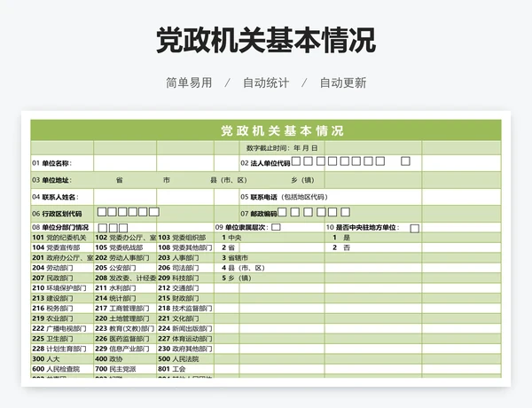532x408 pixels.
Task: Click the subtitle 简单易用
Action: pyautogui.click(x=189, y=82)
